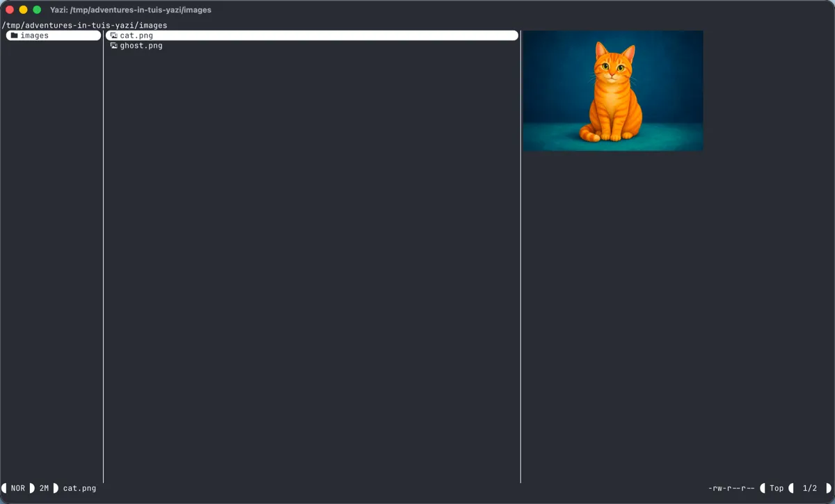This screenshot has width=835, height=504.
Task: Maximize the window with green button
Action: (37, 10)
